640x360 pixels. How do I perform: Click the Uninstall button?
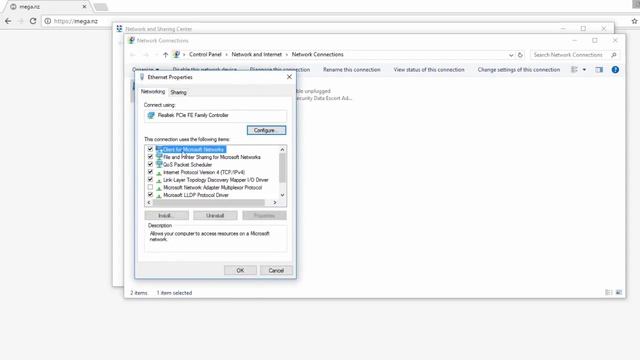[215, 215]
